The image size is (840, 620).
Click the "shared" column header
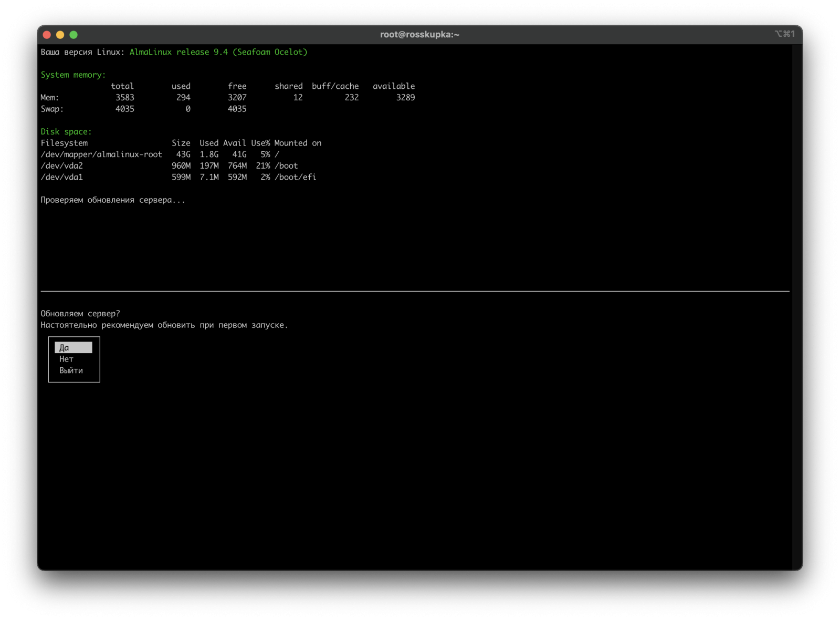tap(289, 86)
